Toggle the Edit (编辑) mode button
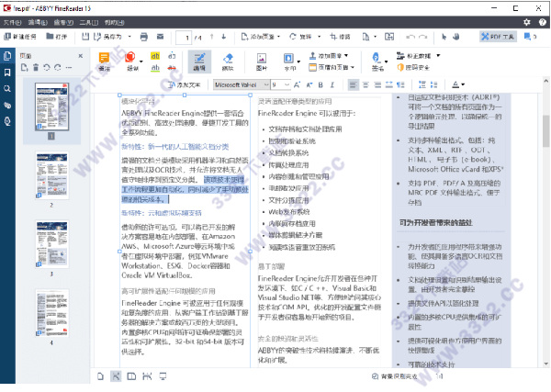Screen dimensions: 551x392 coord(199,62)
